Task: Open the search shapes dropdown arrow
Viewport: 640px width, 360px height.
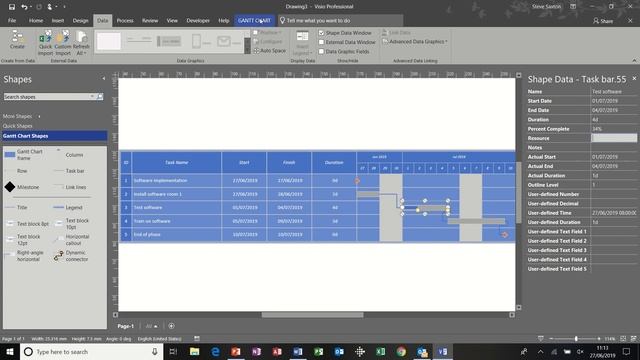Action: [x=92, y=97]
